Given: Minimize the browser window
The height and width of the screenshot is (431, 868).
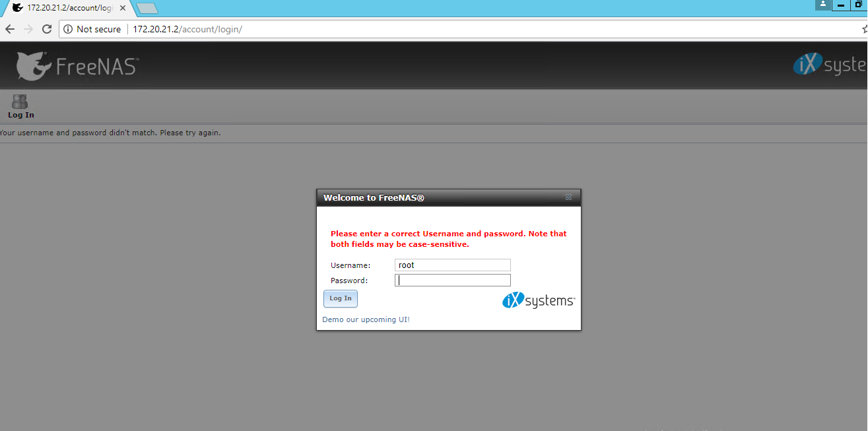Looking at the screenshot, I should pos(841,5).
